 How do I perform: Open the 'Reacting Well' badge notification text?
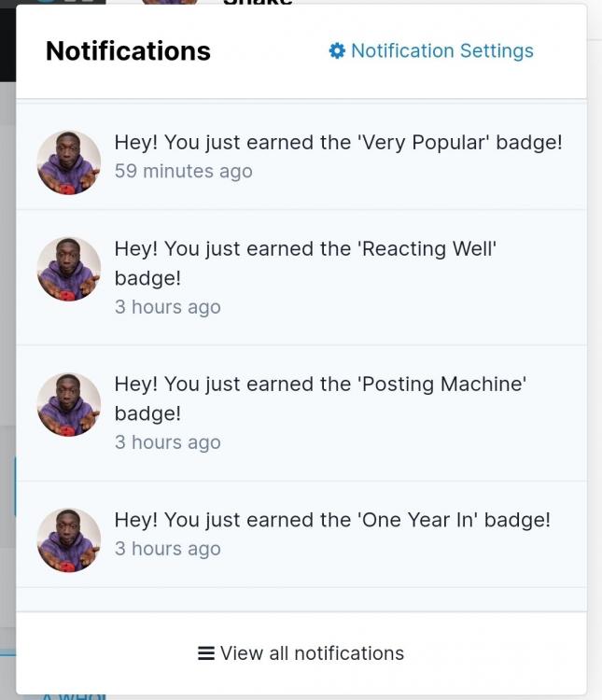point(305,249)
